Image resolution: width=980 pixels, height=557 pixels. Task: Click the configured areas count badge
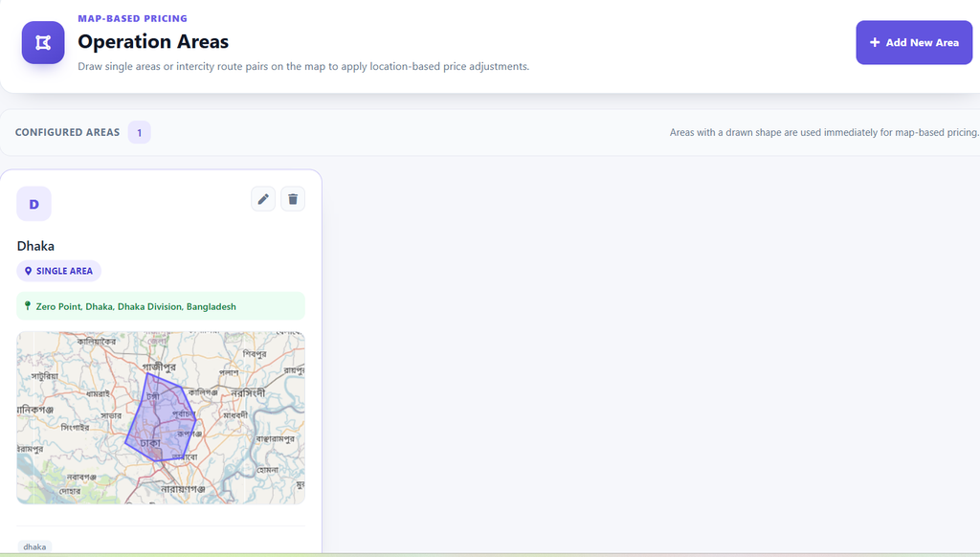pyautogui.click(x=140, y=132)
